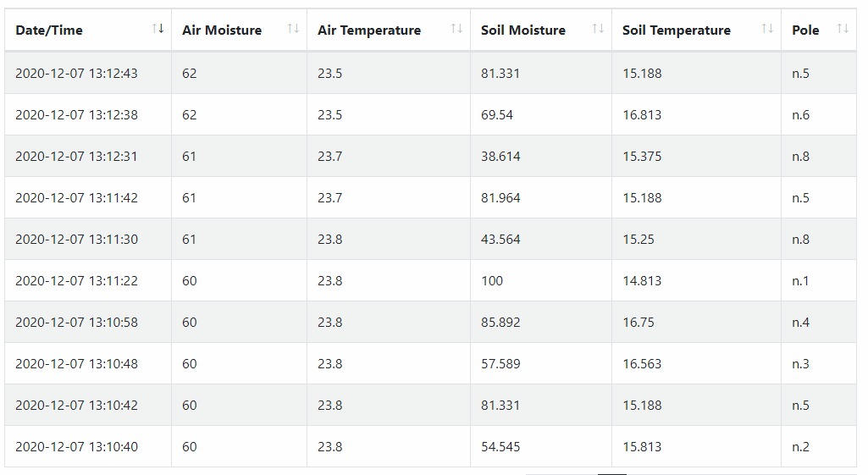Select row dated 2020-12-07 13:12:43
This screenshot has height=475, width=868.
click(431, 73)
